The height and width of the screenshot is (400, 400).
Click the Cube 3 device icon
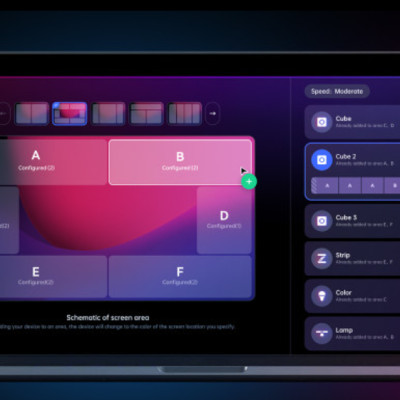point(322,221)
